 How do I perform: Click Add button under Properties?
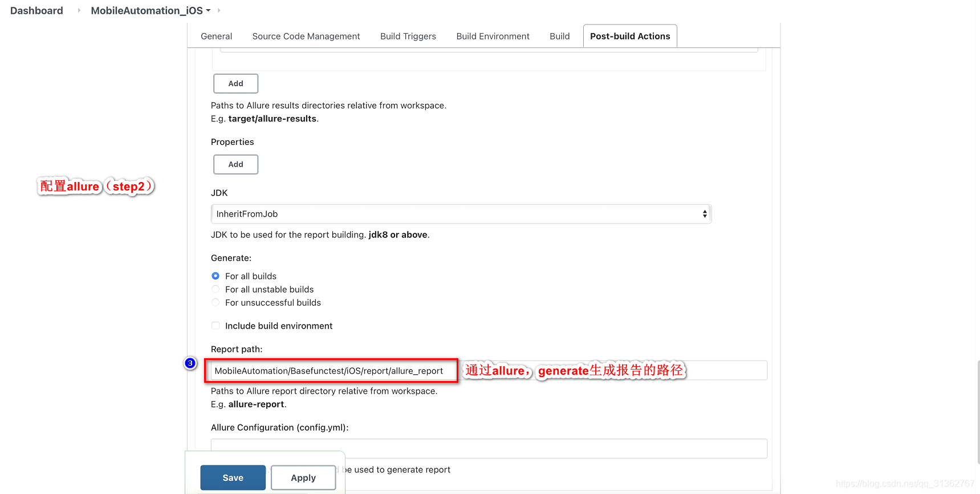(x=235, y=164)
